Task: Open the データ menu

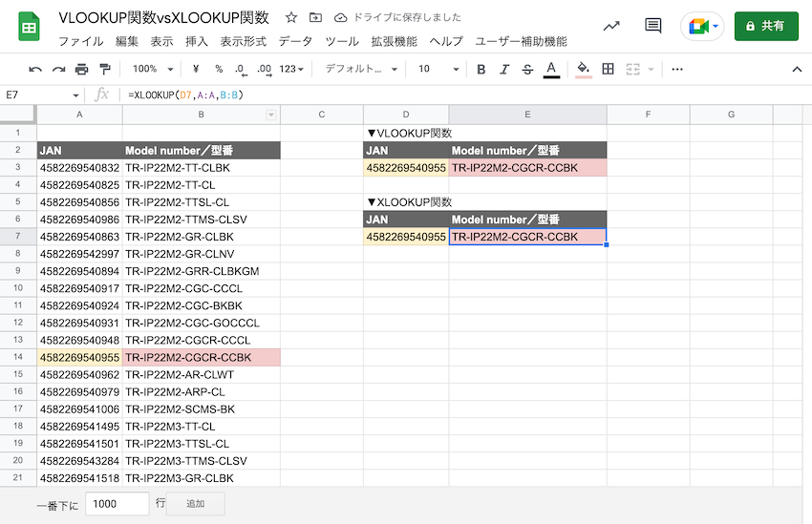Action: tap(295, 41)
